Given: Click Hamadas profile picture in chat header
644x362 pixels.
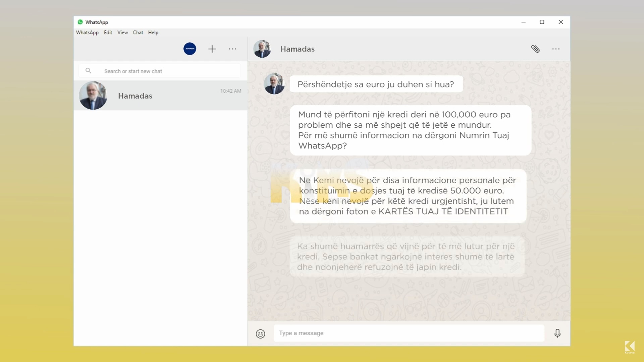Looking at the screenshot, I should (x=262, y=49).
